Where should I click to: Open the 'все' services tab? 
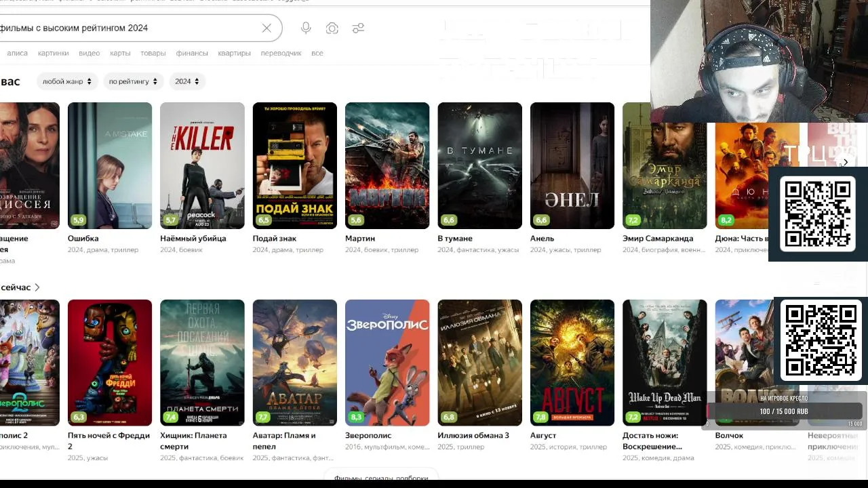point(317,53)
